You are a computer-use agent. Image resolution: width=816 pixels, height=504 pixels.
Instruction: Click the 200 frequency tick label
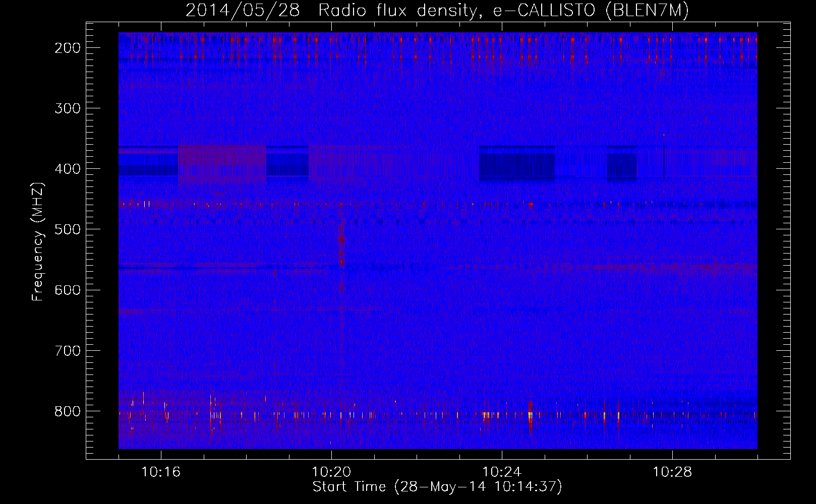pos(67,48)
